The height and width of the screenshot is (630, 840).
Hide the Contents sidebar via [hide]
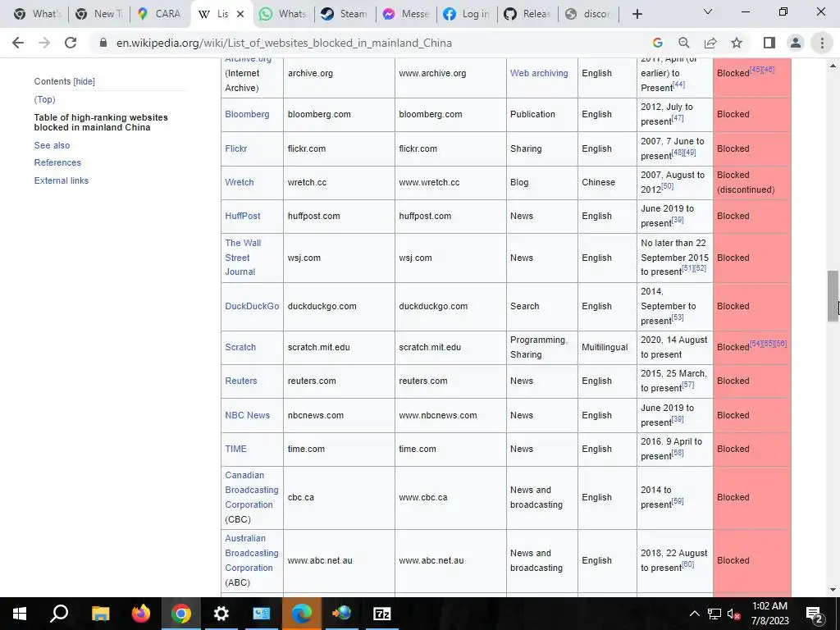84,81
